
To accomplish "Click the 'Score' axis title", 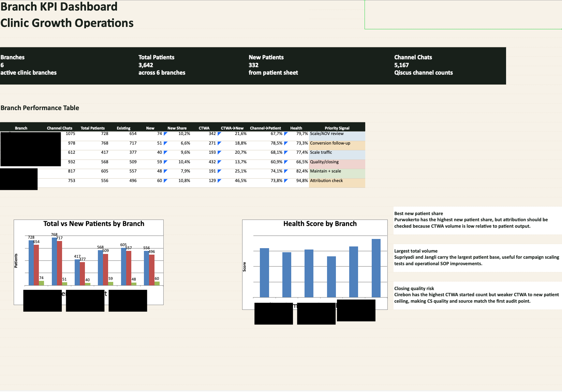I will tap(244, 267).
